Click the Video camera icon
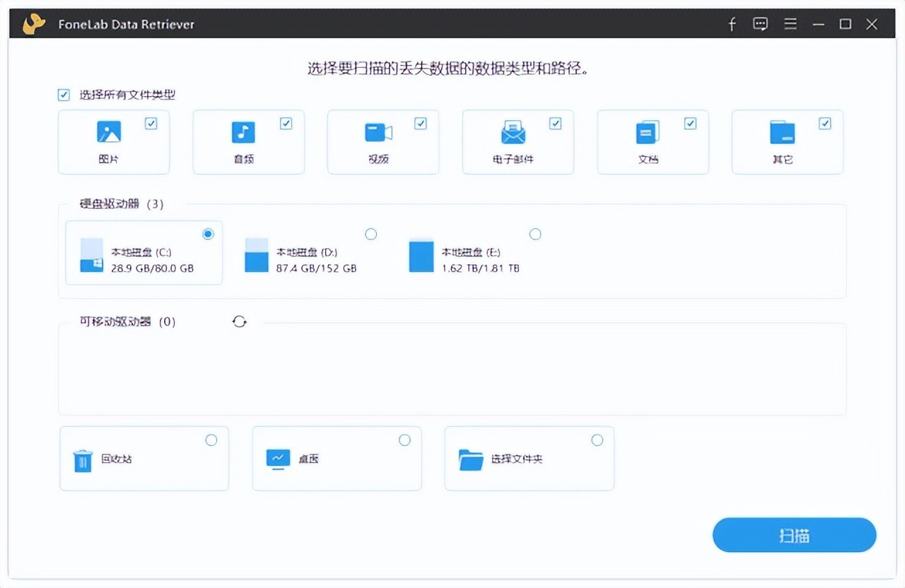905x588 pixels. coord(378,132)
